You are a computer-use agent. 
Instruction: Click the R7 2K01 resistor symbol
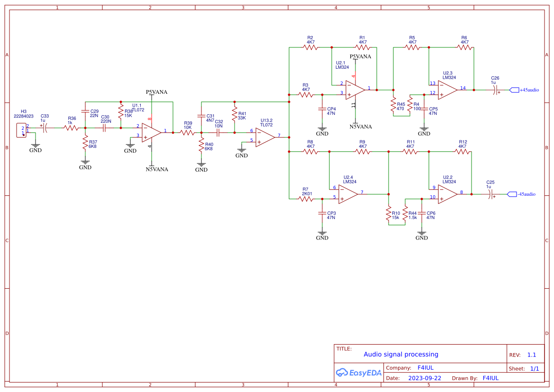pos(306,199)
